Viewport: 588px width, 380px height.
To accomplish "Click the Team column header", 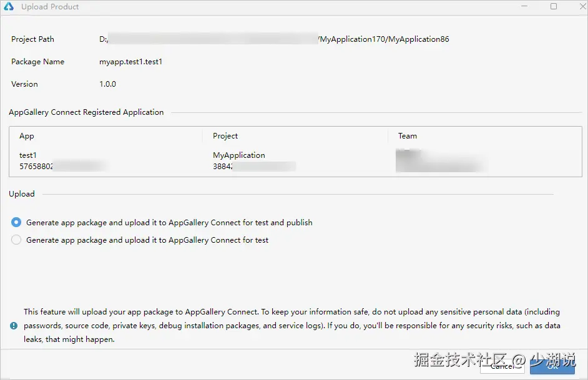I will point(407,136).
